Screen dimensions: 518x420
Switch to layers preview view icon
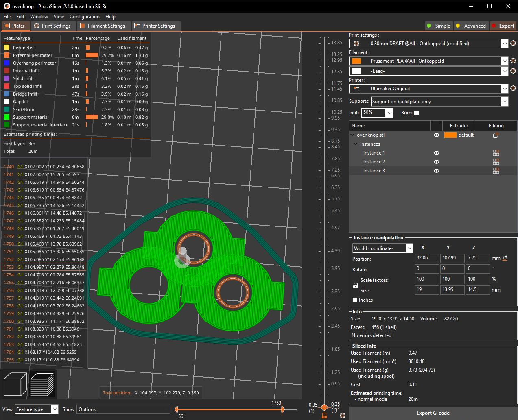(x=42, y=384)
